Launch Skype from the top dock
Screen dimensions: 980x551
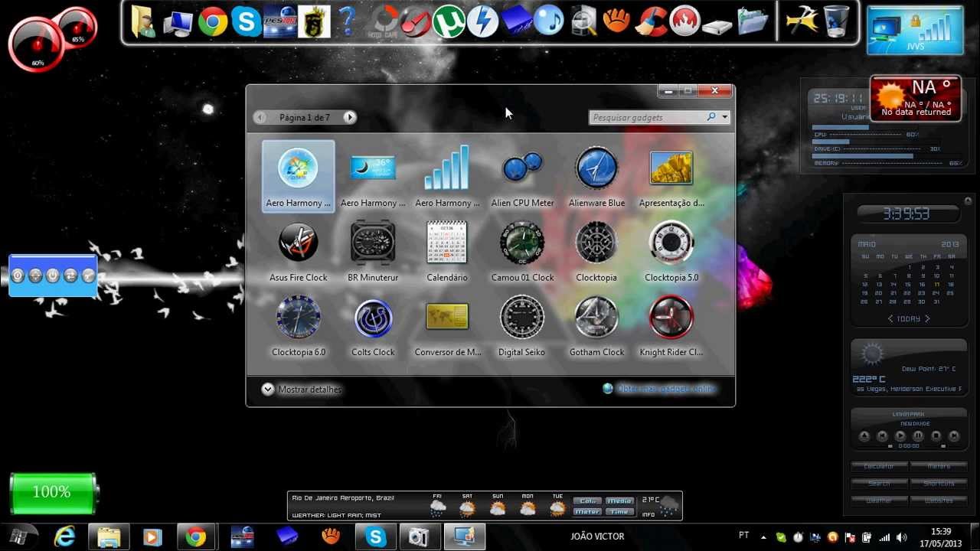point(247,21)
